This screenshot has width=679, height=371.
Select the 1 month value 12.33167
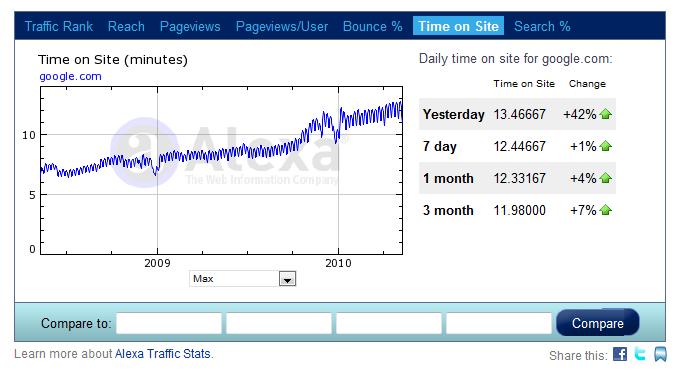tap(520, 178)
